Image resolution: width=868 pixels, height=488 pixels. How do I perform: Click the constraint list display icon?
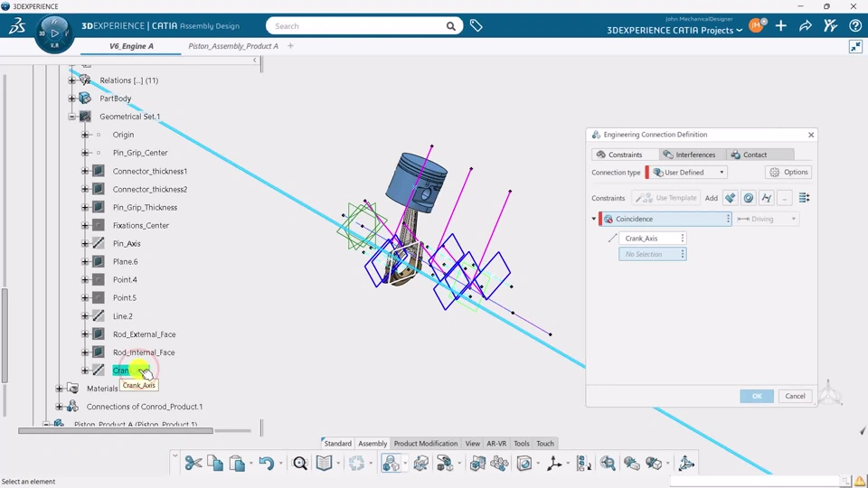pos(805,198)
